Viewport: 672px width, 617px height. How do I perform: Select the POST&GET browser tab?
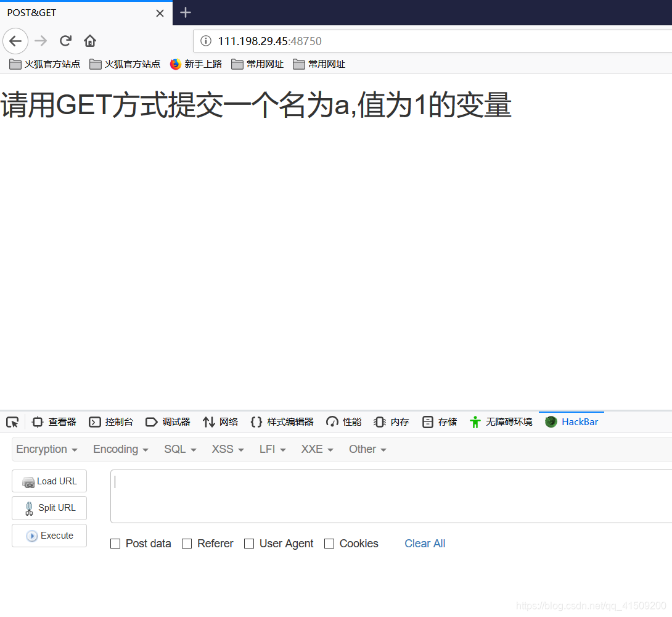86,13
